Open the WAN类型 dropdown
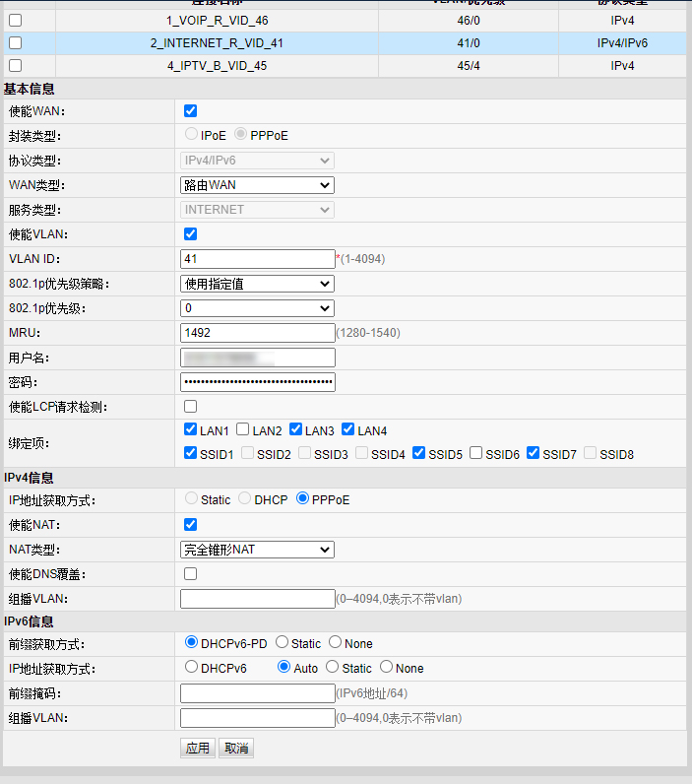692x784 pixels. click(x=257, y=185)
